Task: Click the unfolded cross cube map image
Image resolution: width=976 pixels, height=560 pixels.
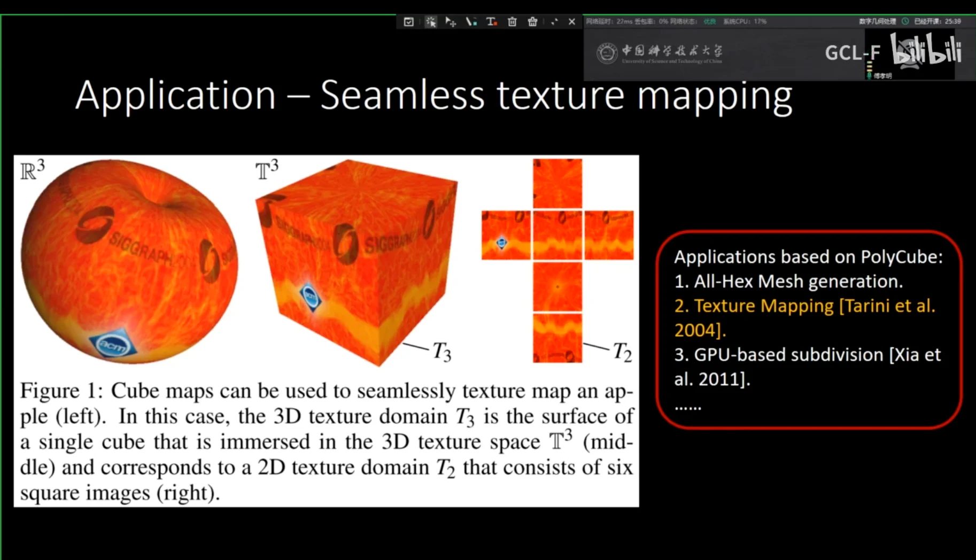Action: (x=557, y=261)
